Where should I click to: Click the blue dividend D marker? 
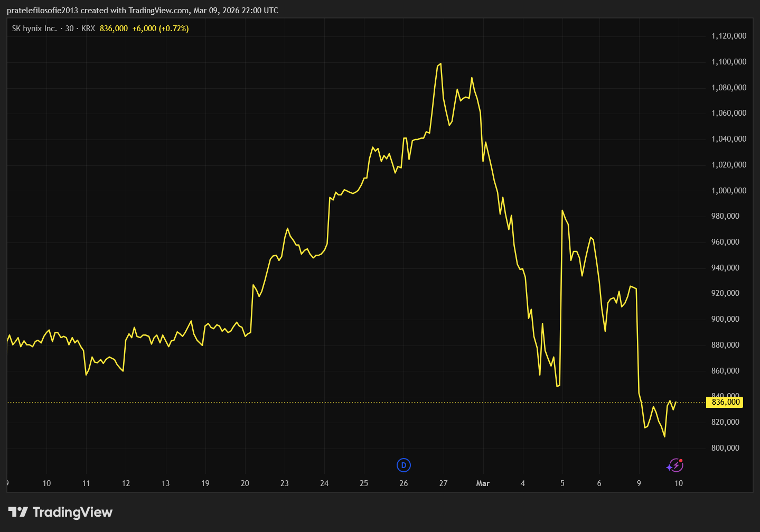click(404, 465)
